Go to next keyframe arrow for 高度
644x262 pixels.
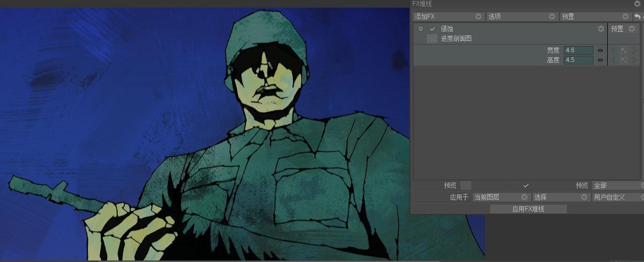pos(634,60)
